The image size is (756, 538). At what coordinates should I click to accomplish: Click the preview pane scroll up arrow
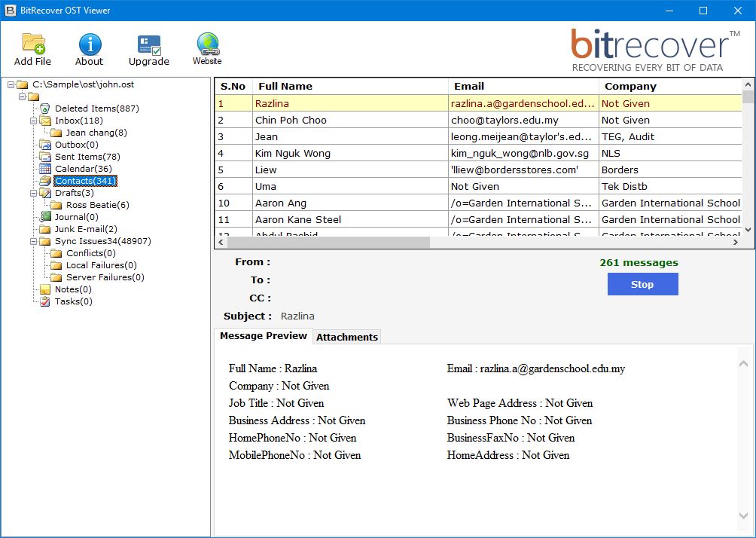coord(744,364)
